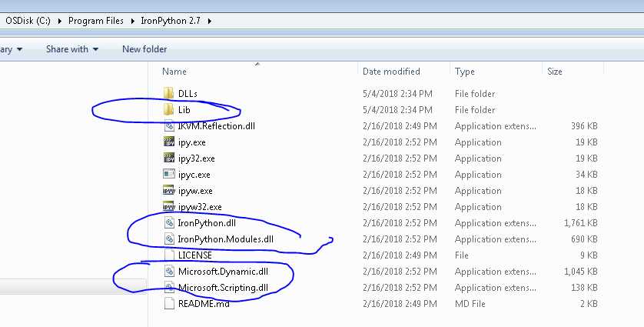Viewport: 644px width, 327px height.
Task: Select the IKVM.Reflection.dll file icon
Action: click(169, 126)
